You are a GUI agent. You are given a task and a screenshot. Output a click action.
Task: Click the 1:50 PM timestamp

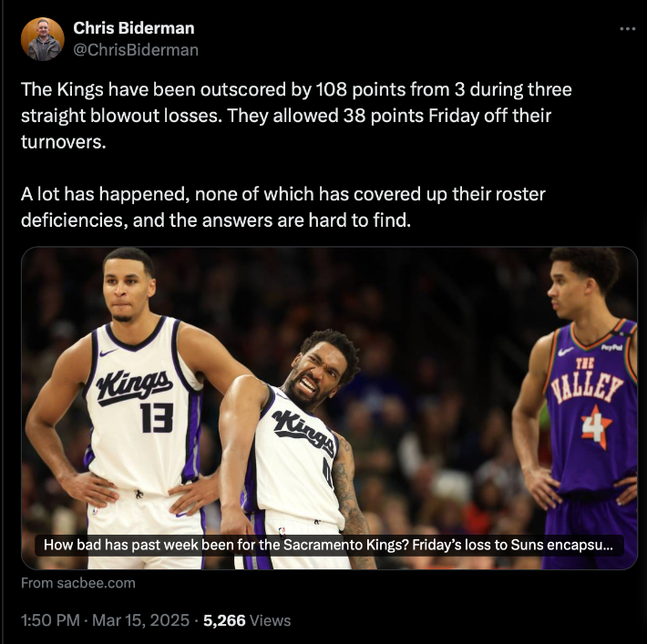tap(50, 620)
